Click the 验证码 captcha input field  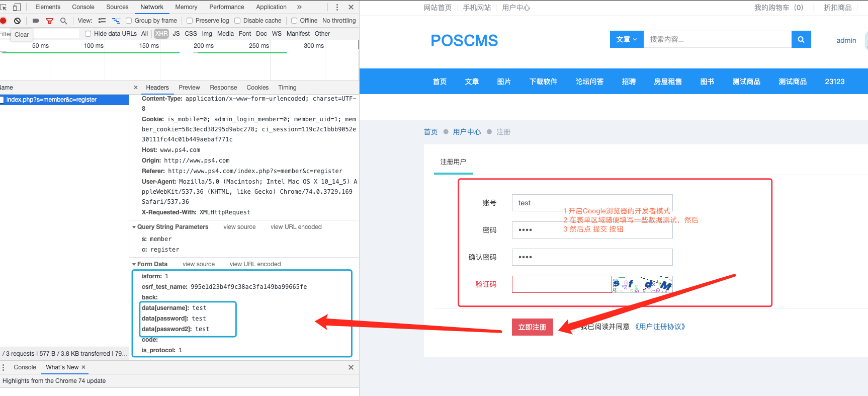(x=562, y=284)
